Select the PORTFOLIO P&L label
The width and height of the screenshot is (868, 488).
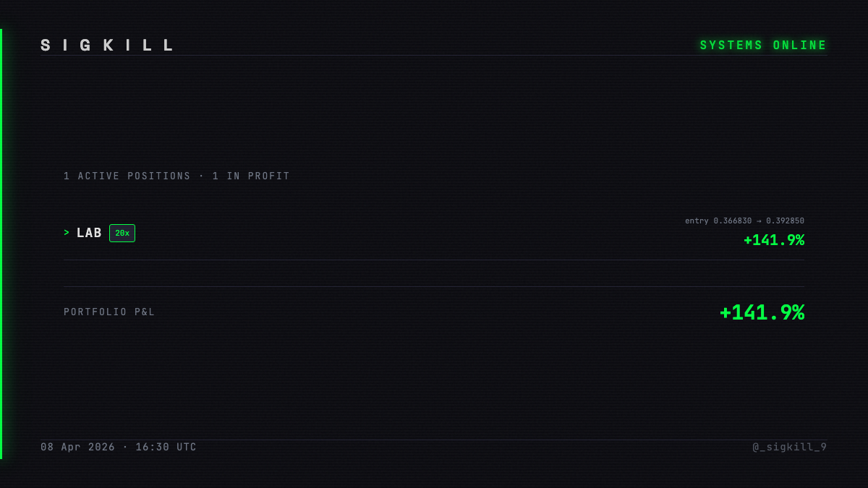109,312
